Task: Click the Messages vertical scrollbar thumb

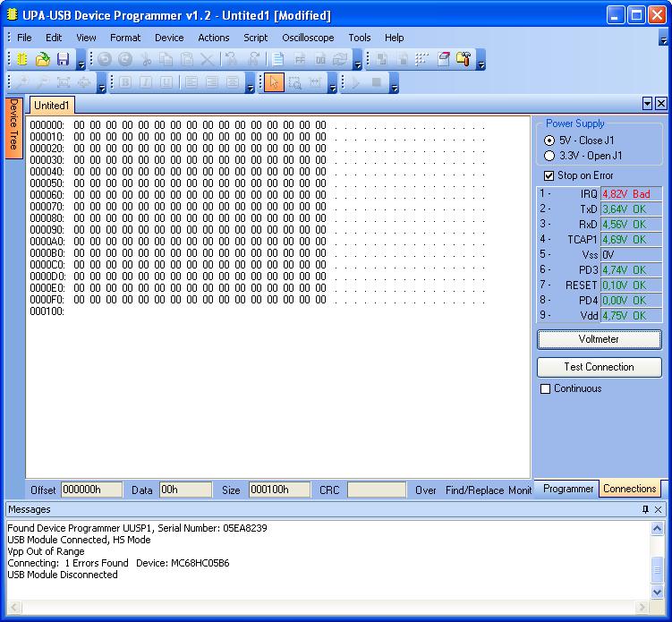Action: pos(657,569)
